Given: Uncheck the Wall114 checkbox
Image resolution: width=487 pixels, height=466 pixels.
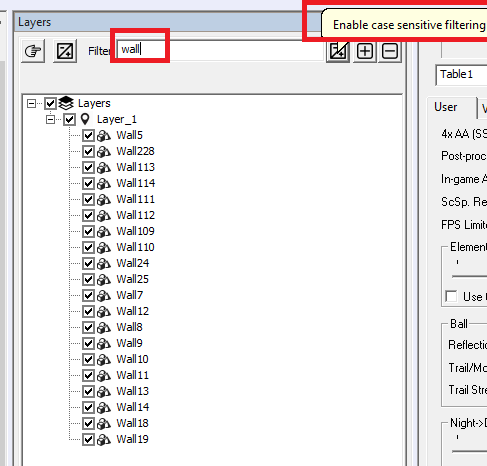Looking at the screenshot, I should pos(88,183).
